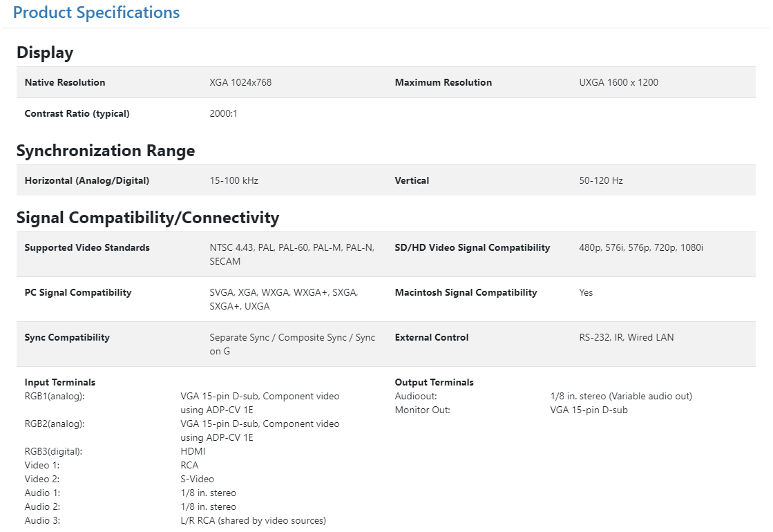This screenshot has height=532, width=773.
Task: Click the 2000:1 contrast ratio value
Action: pyautogui.click(x=223, y=113)
